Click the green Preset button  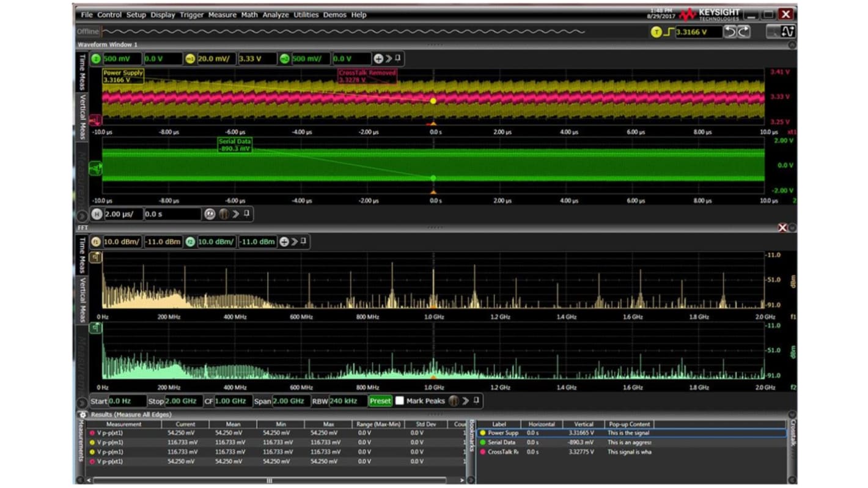point(380,401)
